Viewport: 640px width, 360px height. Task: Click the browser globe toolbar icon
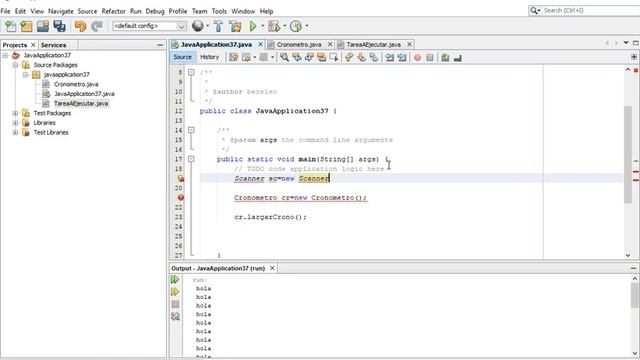[198, 26]
